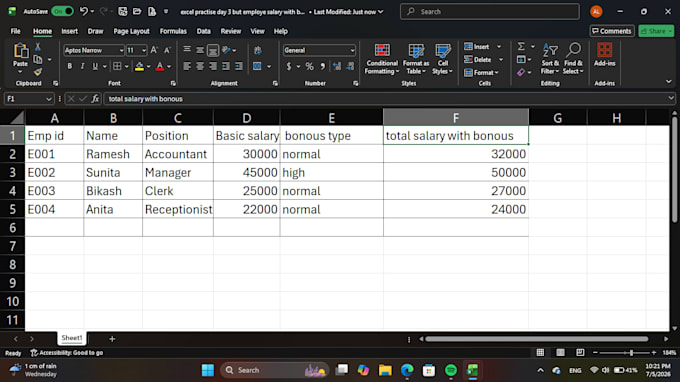
Task: Click Decrease Decimal icon
Action: click(350, 66)
